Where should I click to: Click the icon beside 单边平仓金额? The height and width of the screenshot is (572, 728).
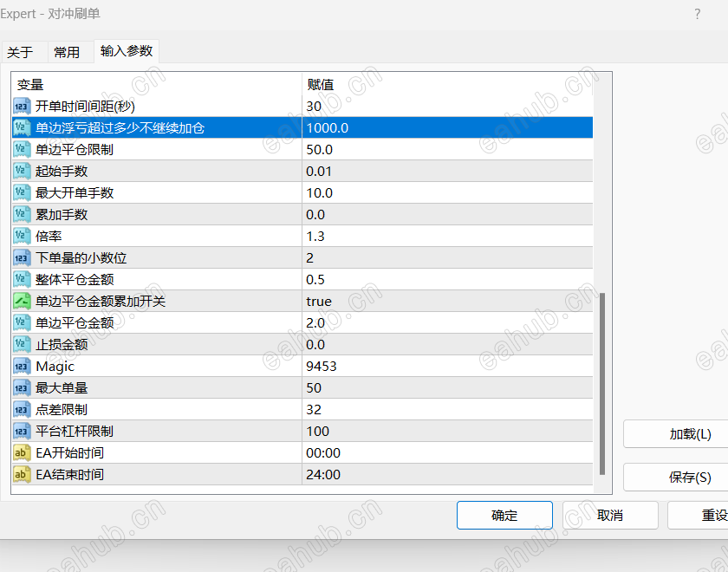[x=22, y=323]
